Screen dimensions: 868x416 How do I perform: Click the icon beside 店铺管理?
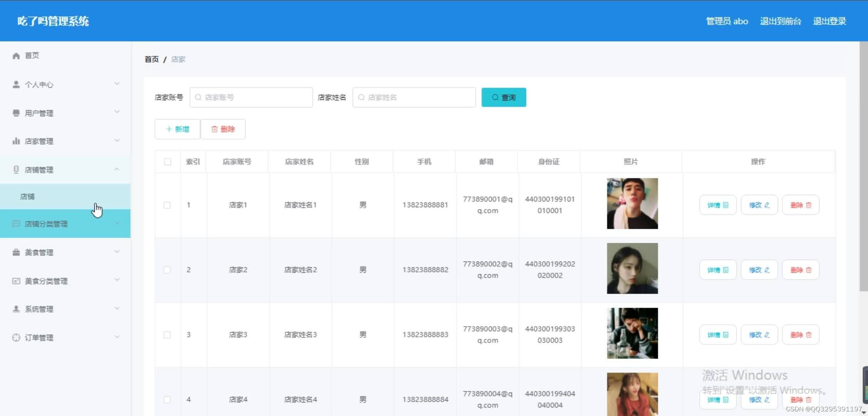click(16, 169)
